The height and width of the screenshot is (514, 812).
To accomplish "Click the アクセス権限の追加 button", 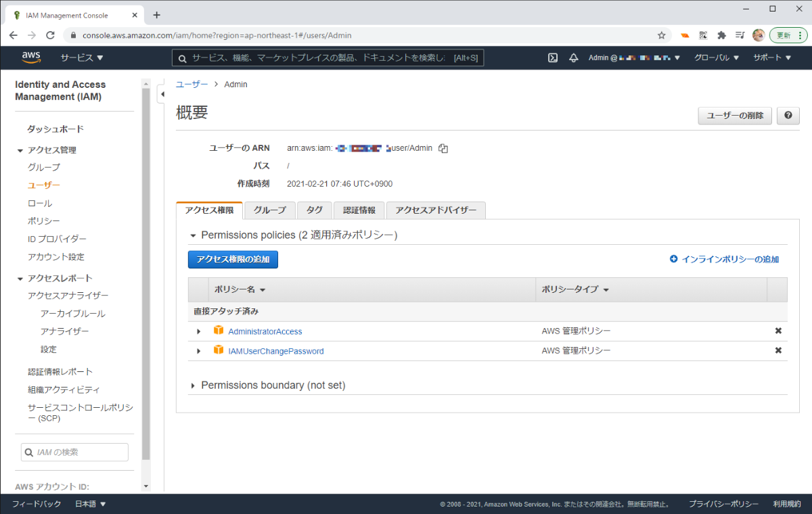I will click(233, 259).
